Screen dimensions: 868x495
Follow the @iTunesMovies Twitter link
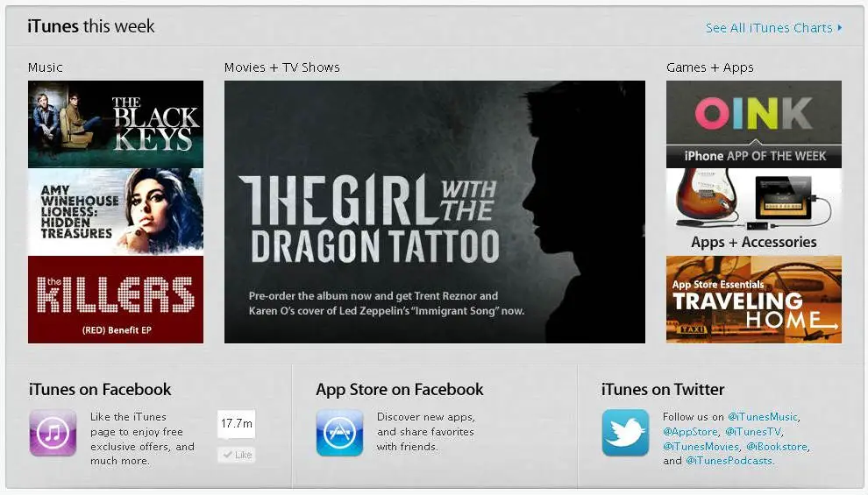point(701,446)
